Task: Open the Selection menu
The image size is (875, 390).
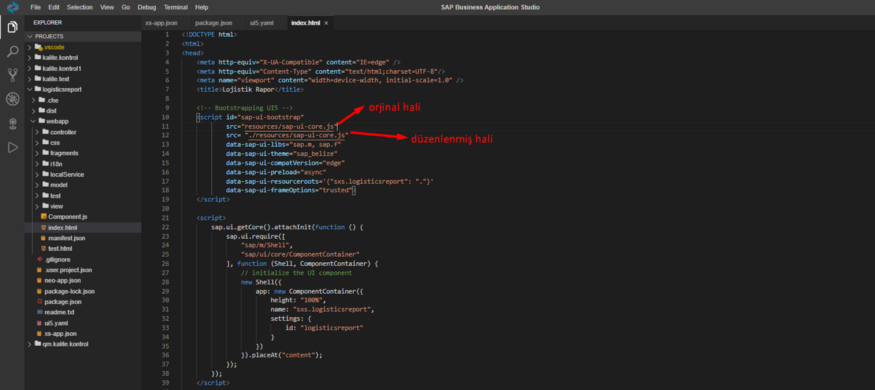Action: tap(80, 7)
